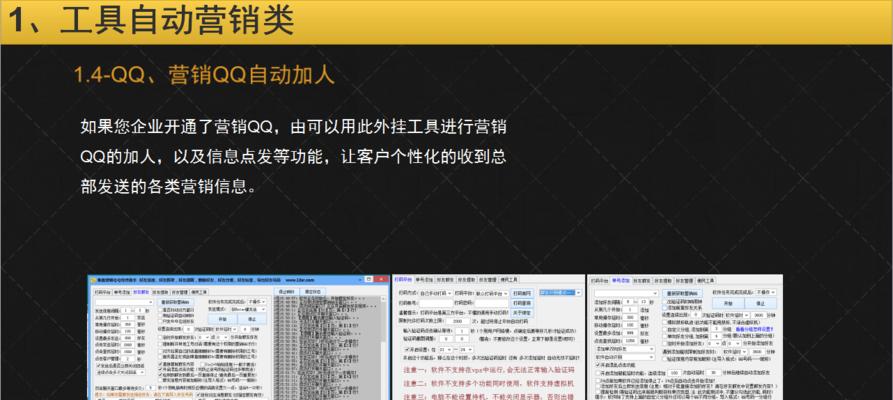Open the 打码平台 tab in the blue-title-bar window
Screen dimensions: 893x400
[103, 292]
